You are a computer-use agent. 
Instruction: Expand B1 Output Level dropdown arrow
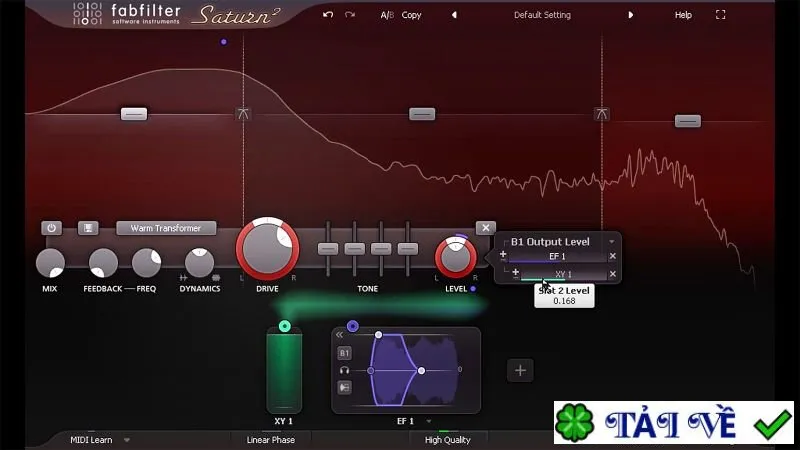pyautogui.click(x=611, y=242)
